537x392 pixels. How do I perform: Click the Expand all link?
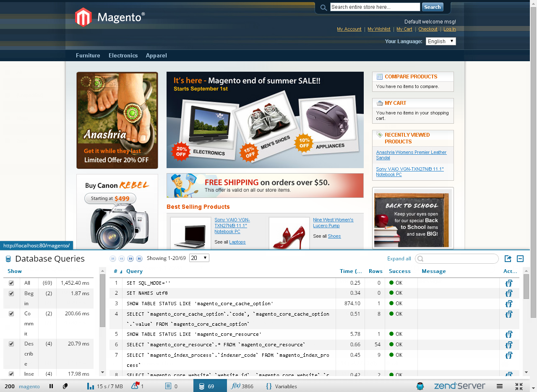click(399, 259)
